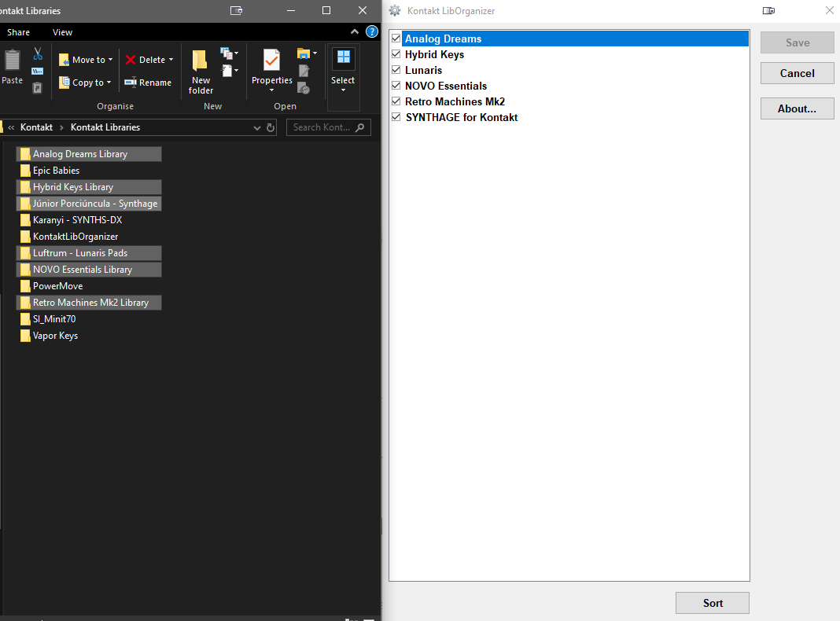The width and height of the screenshot is (840, 621).
Task: Maximize the Kontakt Libraries Explorer window
Action: [326, 10]
